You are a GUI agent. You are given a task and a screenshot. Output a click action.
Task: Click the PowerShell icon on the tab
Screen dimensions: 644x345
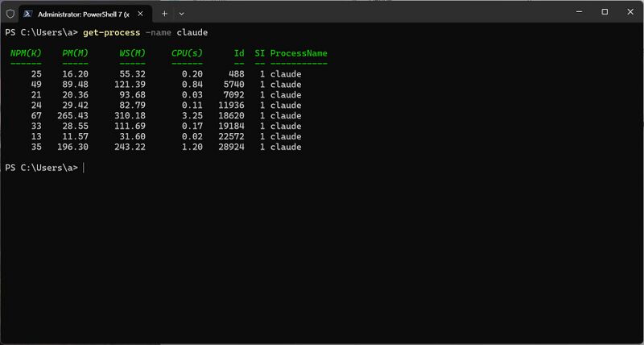pos(28,14)
